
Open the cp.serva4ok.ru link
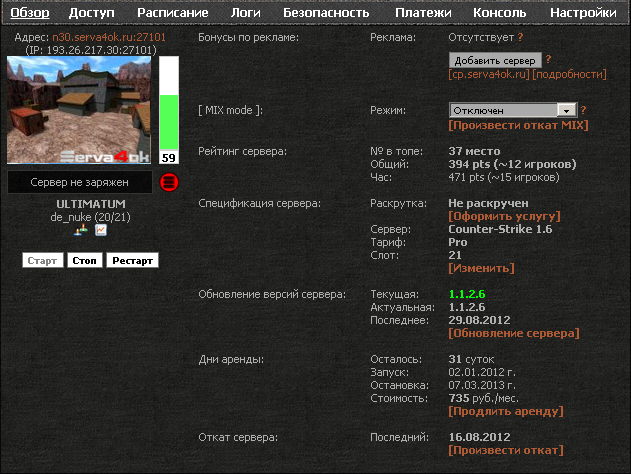(x=489, y=74)
